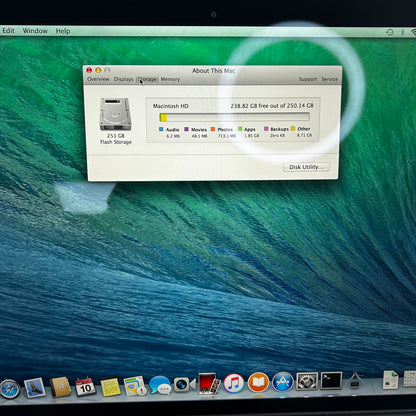Click '238.82 GB free out of 250.14 GB'
Image resolution: width=416 pixels, height=416 pixels.
pyautogui.click(x=272, y=105)
